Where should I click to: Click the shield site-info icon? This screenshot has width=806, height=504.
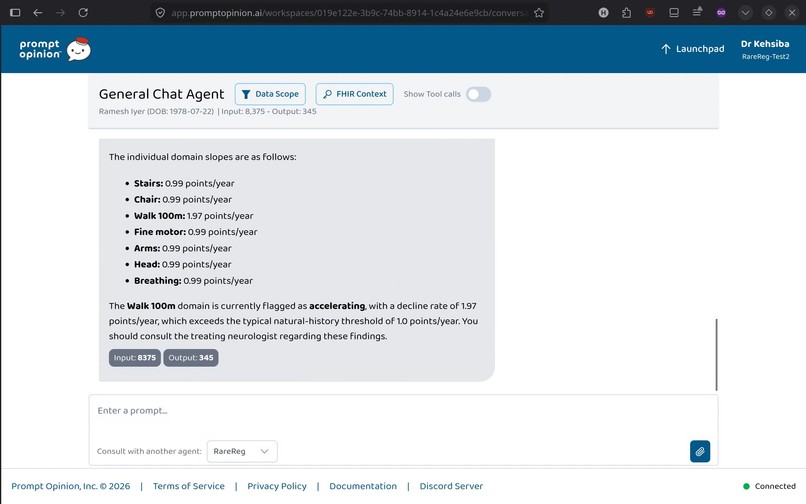point(160,13)
